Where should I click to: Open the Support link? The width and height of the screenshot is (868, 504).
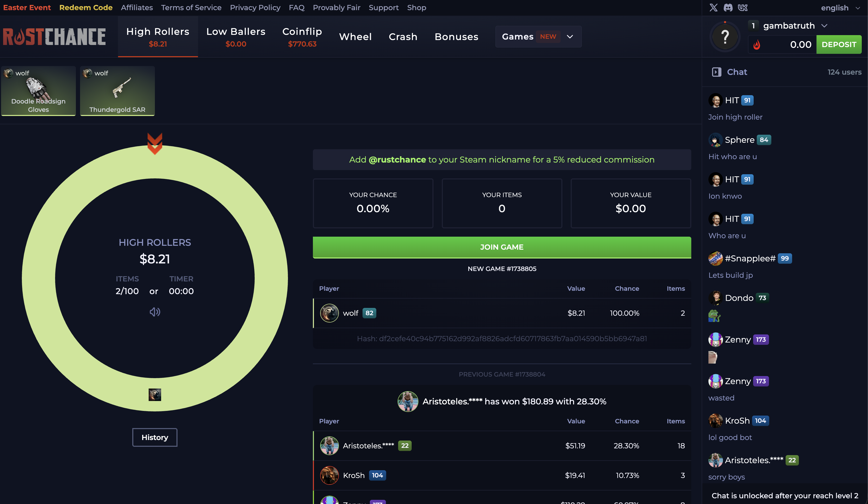pos(383,8)
